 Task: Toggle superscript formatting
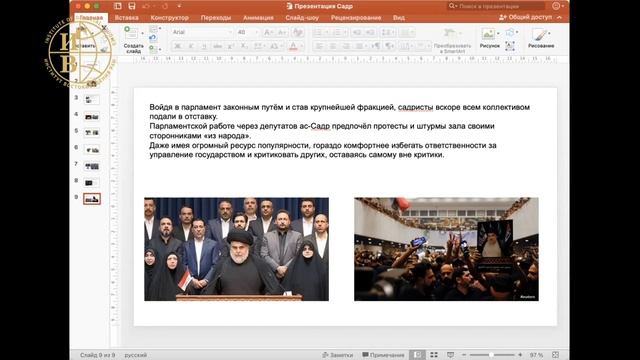pyautogui.click(x=231, y=46)
